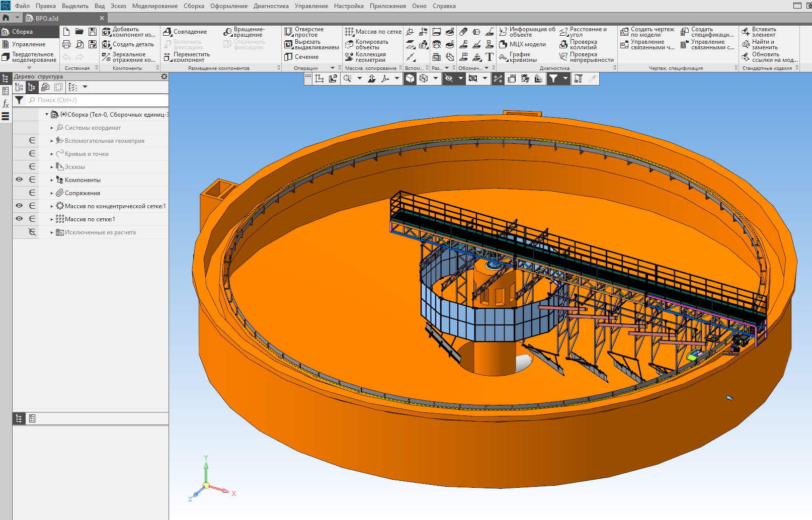Click the Проверка коллизий tool
Screen dimensions: 812x520
tap(579, 44)
